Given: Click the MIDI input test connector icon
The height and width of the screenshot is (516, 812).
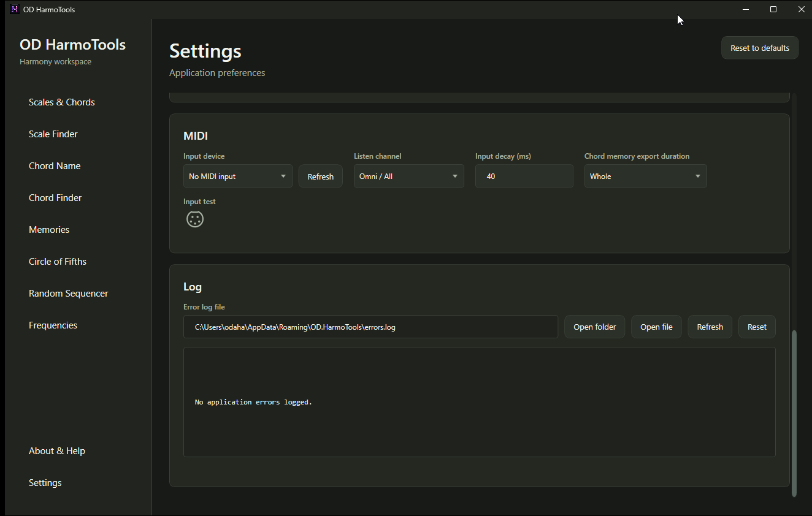Looking at the screenshot, I should [195, 219].
